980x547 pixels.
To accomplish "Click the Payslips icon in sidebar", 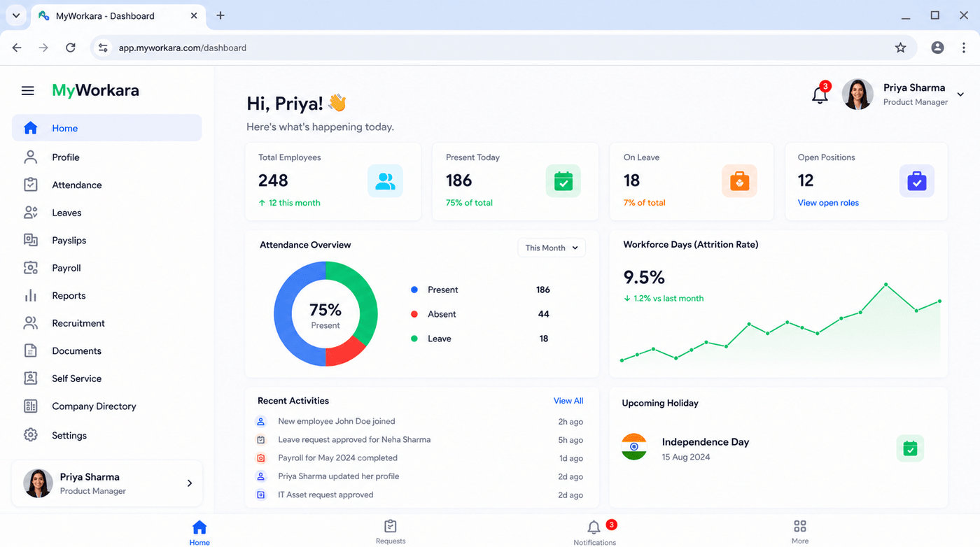I will pos(30,240).
